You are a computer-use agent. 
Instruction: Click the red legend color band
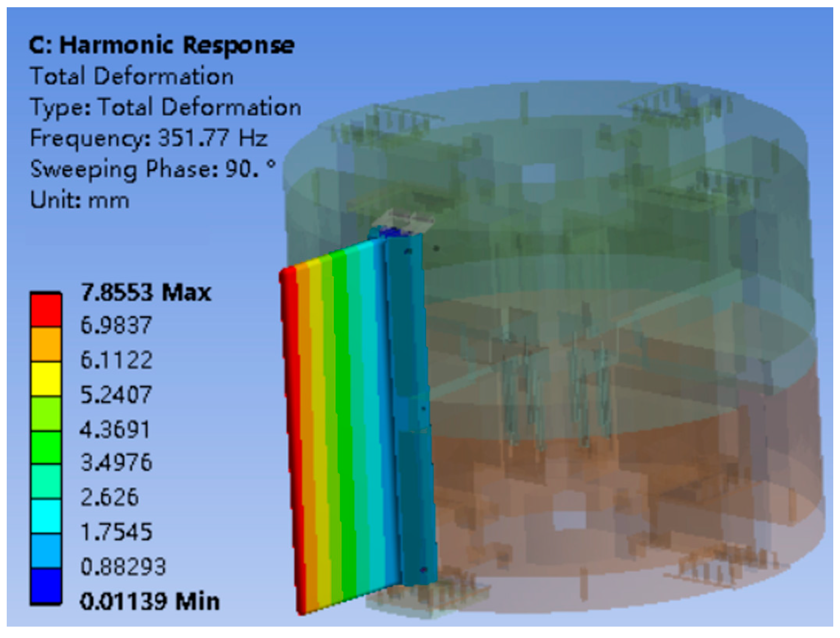pos(46,310)
